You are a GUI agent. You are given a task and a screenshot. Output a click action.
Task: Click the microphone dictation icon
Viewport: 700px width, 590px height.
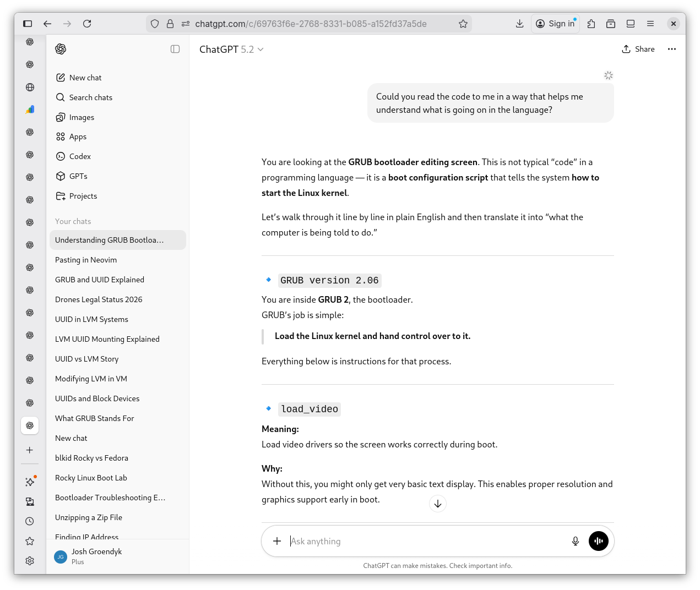(x=575, y=541)
